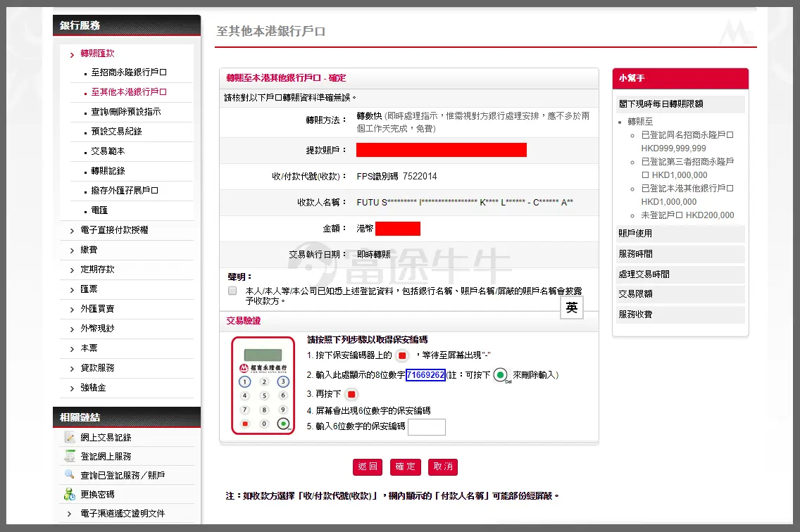Click the 更換密碼 user icon
Image resolution: width=800 pixels, height=532 pixels.
pos(69,495)
